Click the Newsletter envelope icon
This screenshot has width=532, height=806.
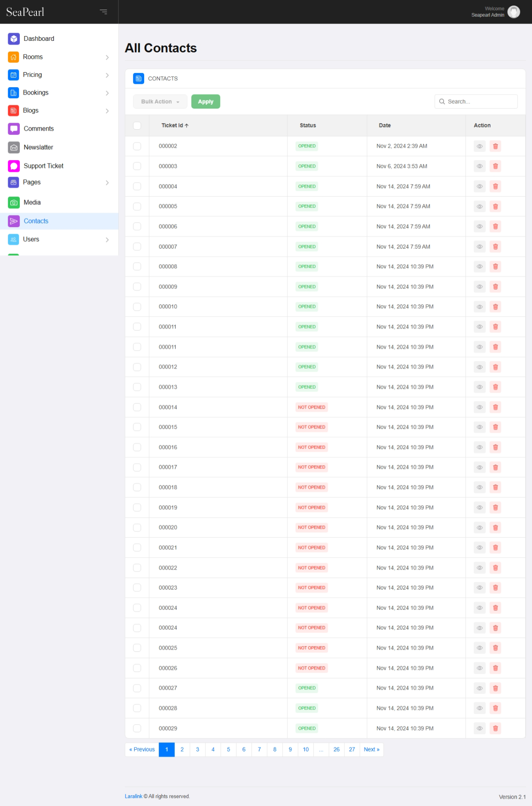[x=14, y=148]
